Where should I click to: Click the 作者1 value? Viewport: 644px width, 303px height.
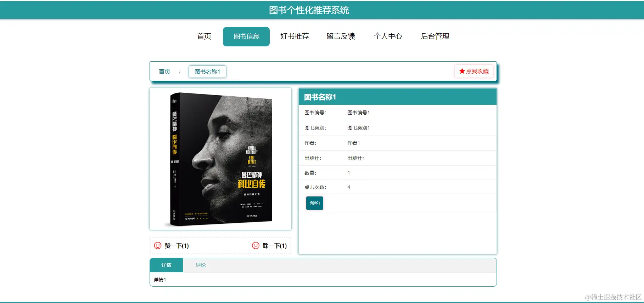(x=353, y=143)
